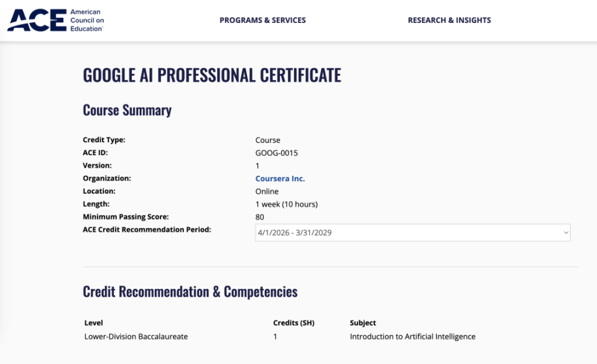597x364 pixels.
Task: Open the Programs & Services menu
Action: click(x=262, y=20)
